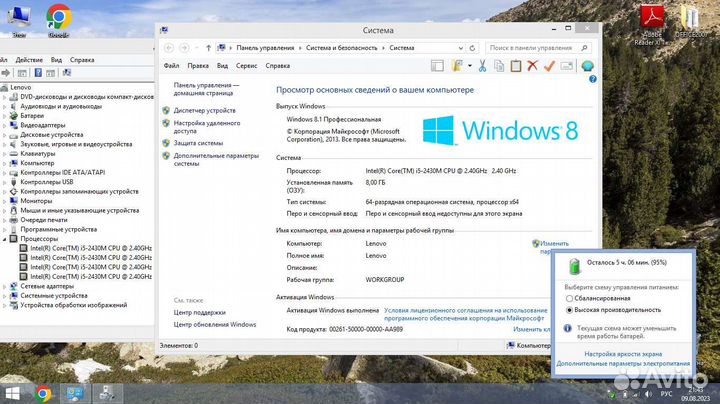Switch to Device Manager taskbar item
This screenshot has width=720, height=404.
[107, 394]
